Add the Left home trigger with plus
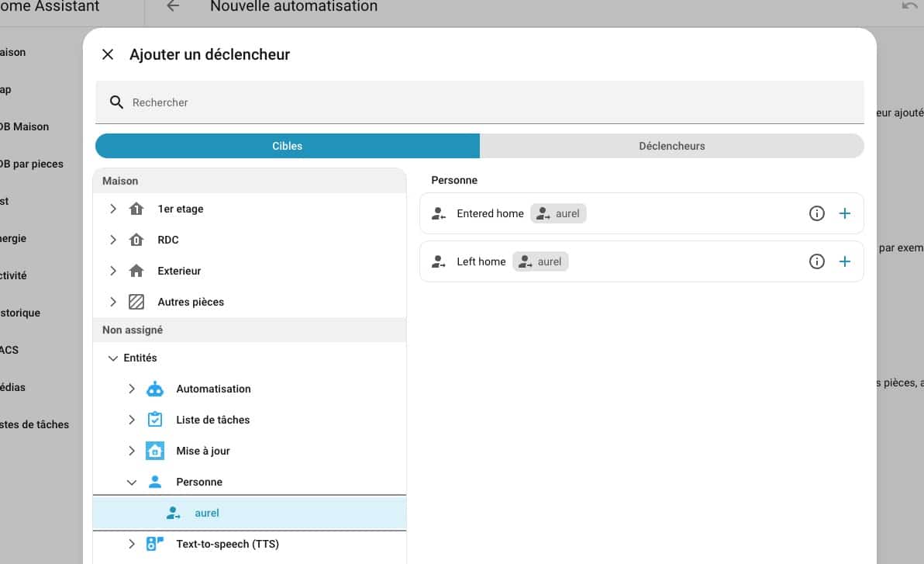The width and height of the screenshot is (924, 564). tap(845, 261)
